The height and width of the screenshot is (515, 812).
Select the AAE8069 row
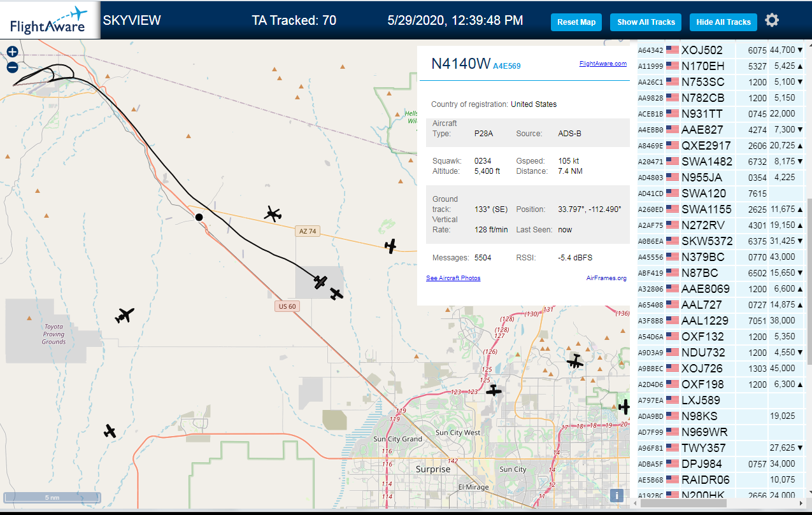pos(720,289)
